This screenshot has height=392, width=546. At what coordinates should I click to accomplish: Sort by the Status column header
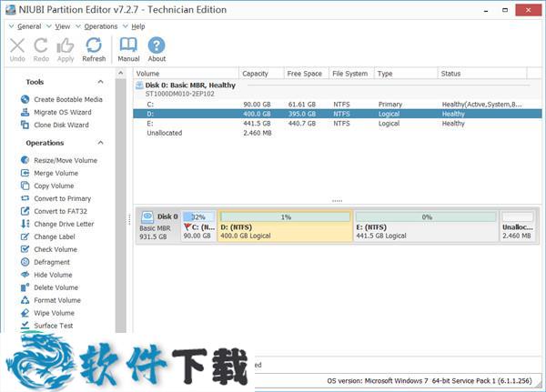pyautogui.click(x=482, y=74)
